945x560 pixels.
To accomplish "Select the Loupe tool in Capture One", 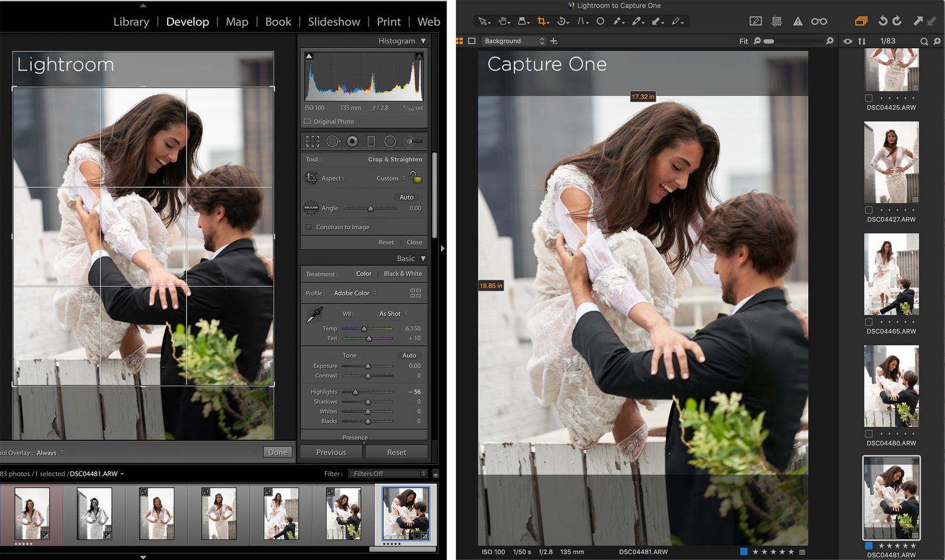I will pos(524,21).
